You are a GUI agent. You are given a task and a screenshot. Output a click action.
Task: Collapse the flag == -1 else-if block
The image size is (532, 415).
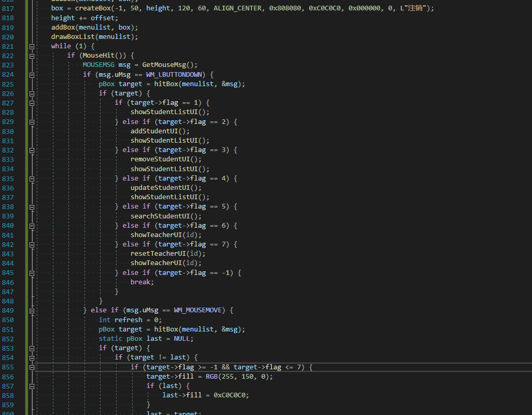pyautogui.click(x=32, y=273)
